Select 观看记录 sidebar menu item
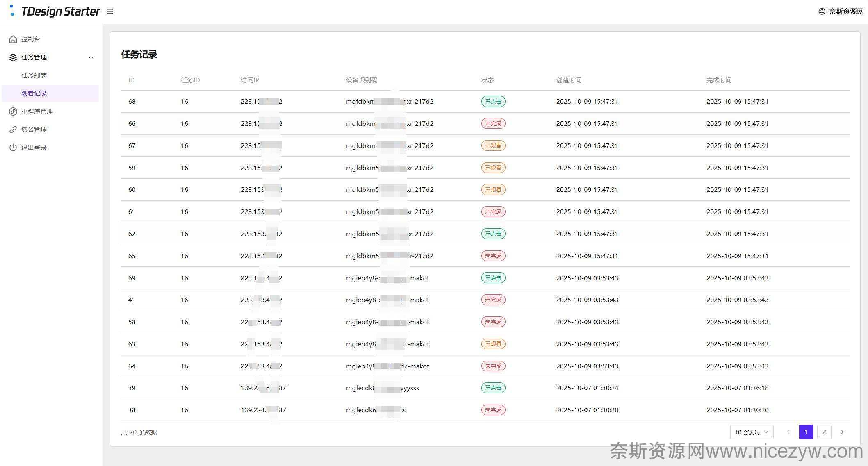This screenshot has width=868, height=466. pos(34,93)
